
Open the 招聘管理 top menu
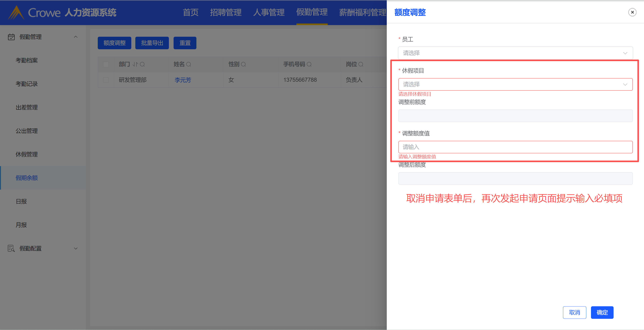pos(225,12)
